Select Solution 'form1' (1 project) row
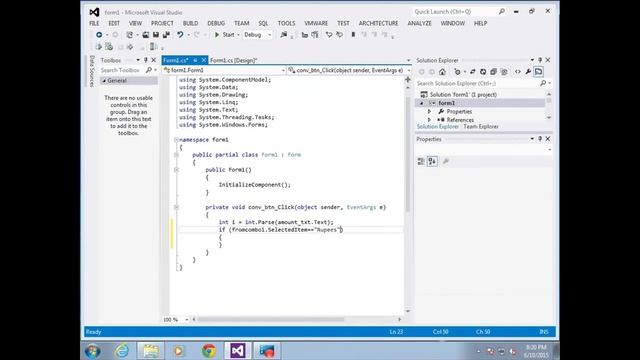This screenshot has width=640, height=360. click(x=463, y=95)
